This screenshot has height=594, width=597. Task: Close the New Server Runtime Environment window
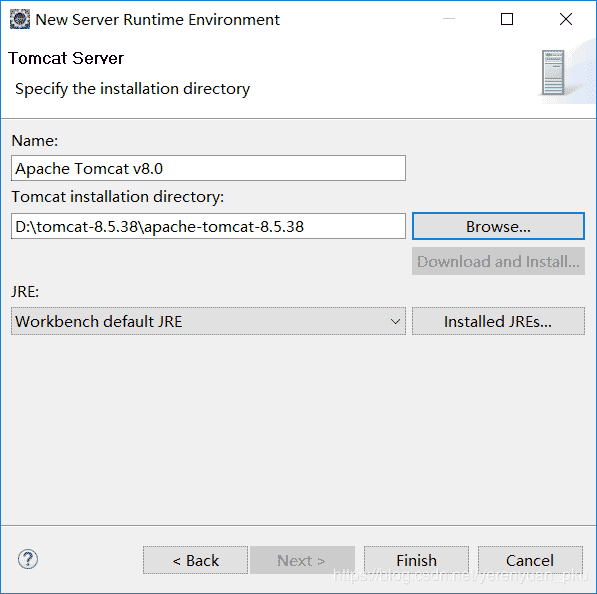[566, 19]
